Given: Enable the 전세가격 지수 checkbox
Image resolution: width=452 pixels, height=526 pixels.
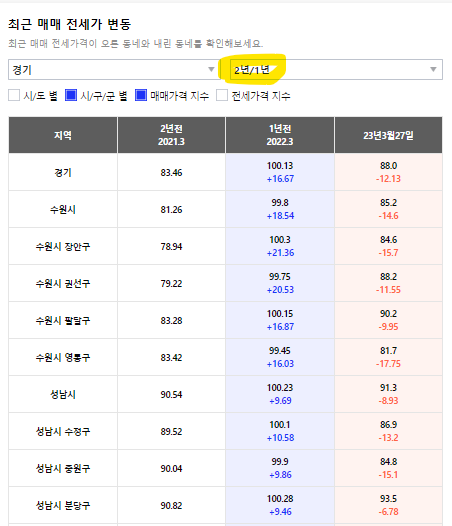Looking at the screenshot, I should pyautogui.click(x=222, y=96).
